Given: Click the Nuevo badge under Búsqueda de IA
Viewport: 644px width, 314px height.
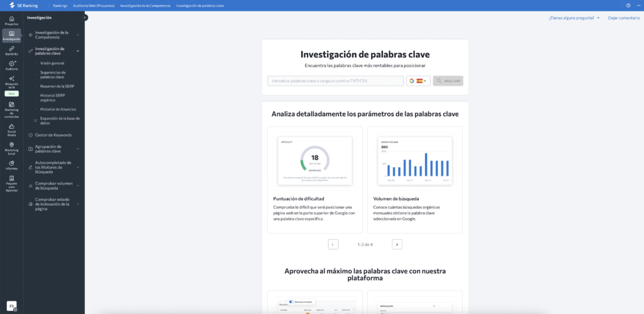Looking at the screenshot, I should [x=11, y=94].
